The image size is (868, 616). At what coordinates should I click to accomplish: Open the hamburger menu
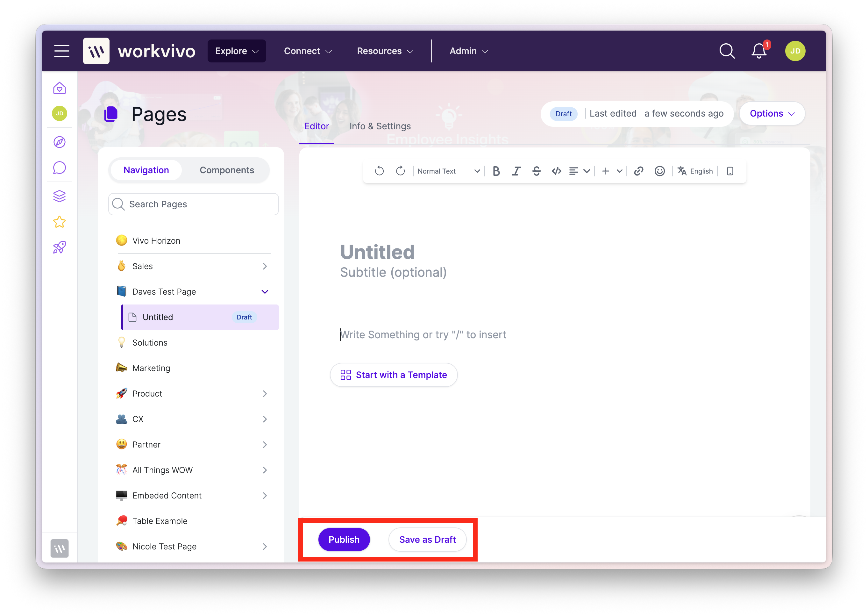(61, 51)
